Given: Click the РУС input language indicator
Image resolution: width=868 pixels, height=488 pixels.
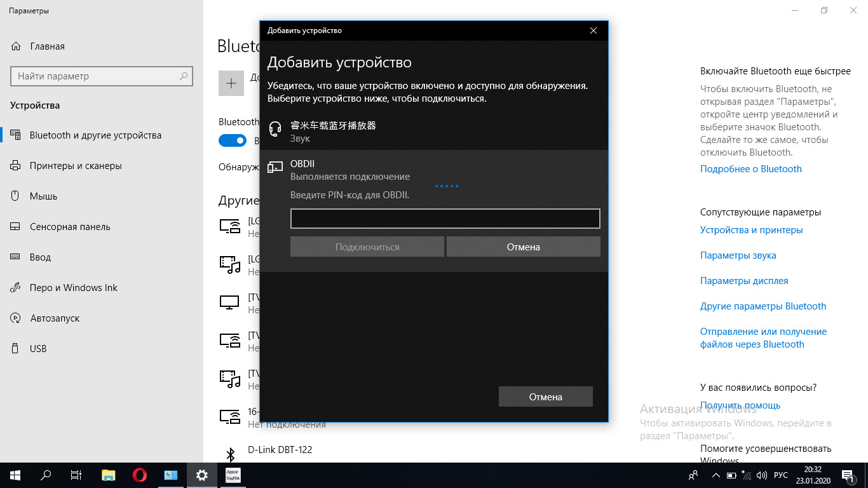Looking at the screenshot, I should click(781, 475).
